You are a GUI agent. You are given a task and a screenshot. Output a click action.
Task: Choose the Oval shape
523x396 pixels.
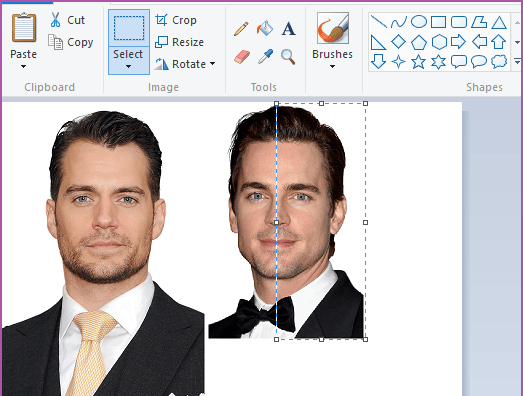click(419, 22)
